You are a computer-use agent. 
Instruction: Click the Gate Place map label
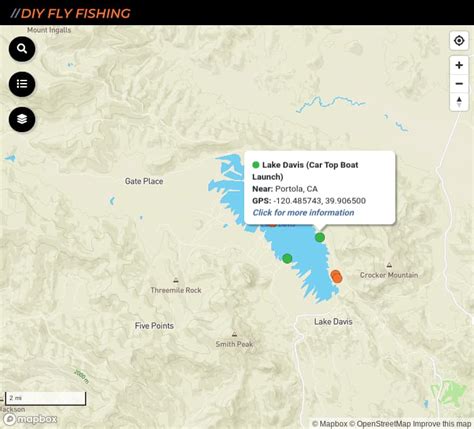tap(144, 181)
